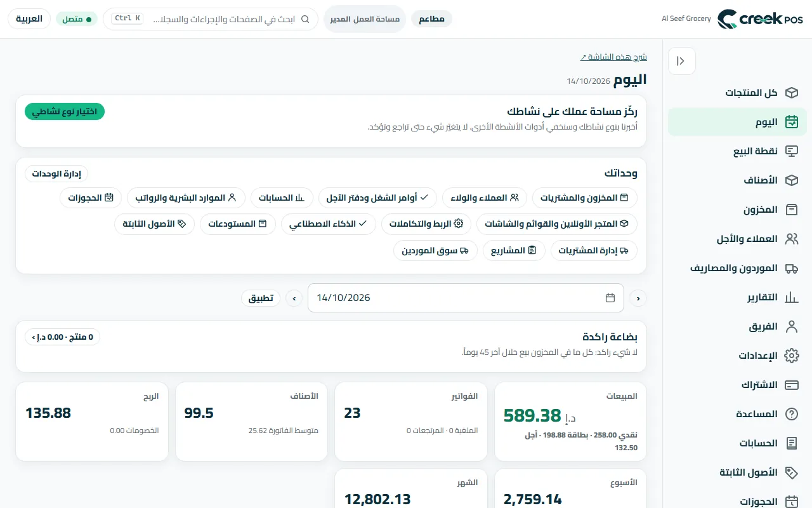
Task: Open the التقارير bar-chart icon
Action: 791,297
